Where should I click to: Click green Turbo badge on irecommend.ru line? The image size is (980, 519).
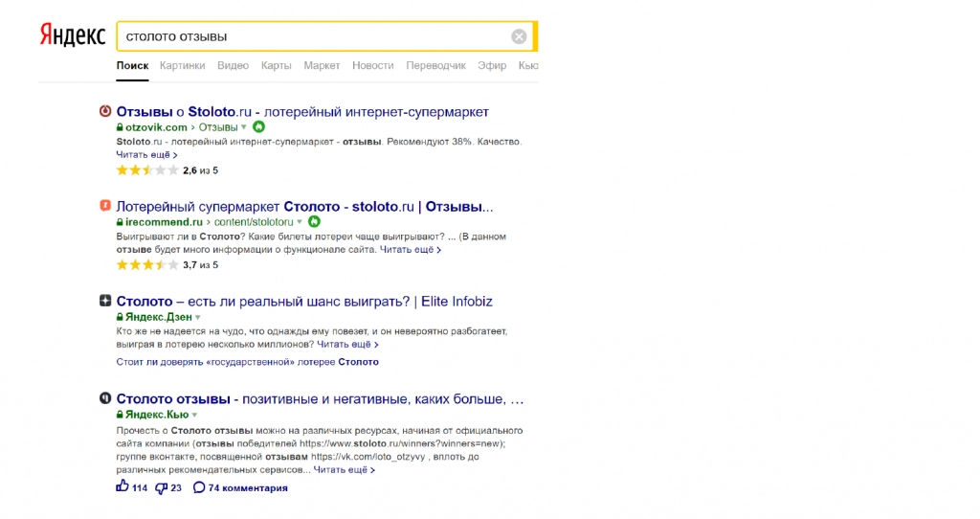click(x=314, y=221)
